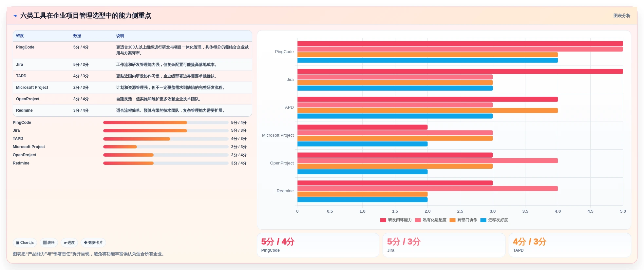Click the 说明 column header
This screenshot has width=644, height=270.
pyautogui.click(x=120, y=36)
